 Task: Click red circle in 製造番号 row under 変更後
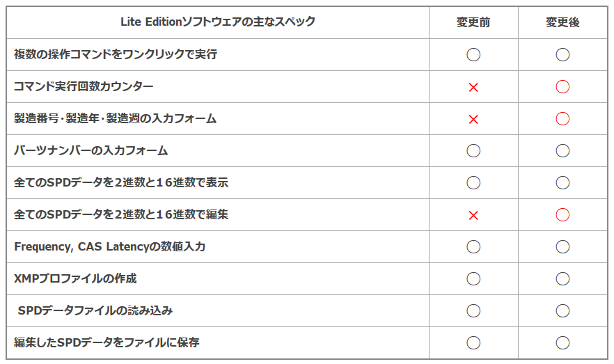(562, 118)
